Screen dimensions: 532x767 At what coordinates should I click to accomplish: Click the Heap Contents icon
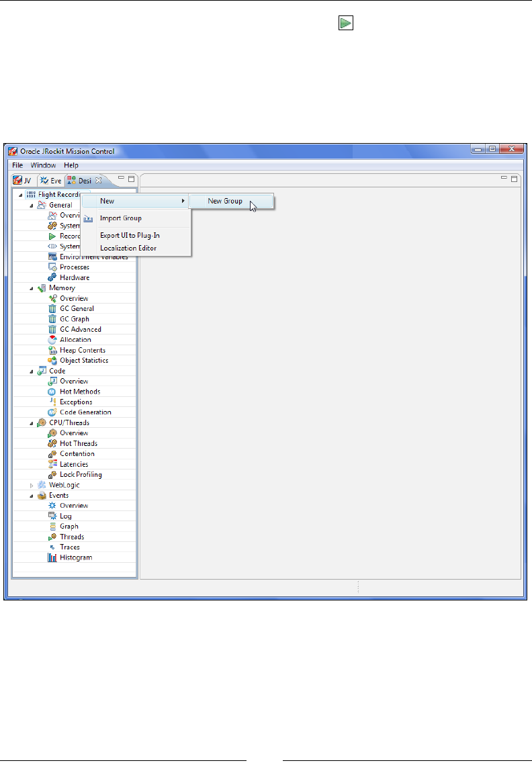point(52,350)
